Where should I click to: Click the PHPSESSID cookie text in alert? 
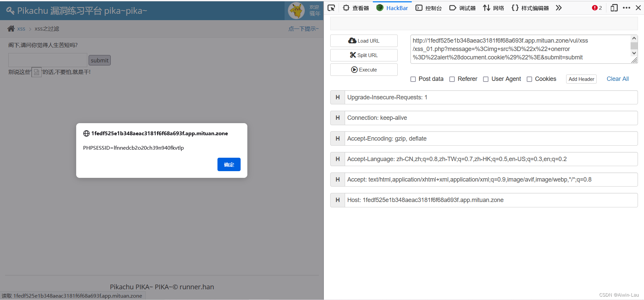tap(133, 148)
